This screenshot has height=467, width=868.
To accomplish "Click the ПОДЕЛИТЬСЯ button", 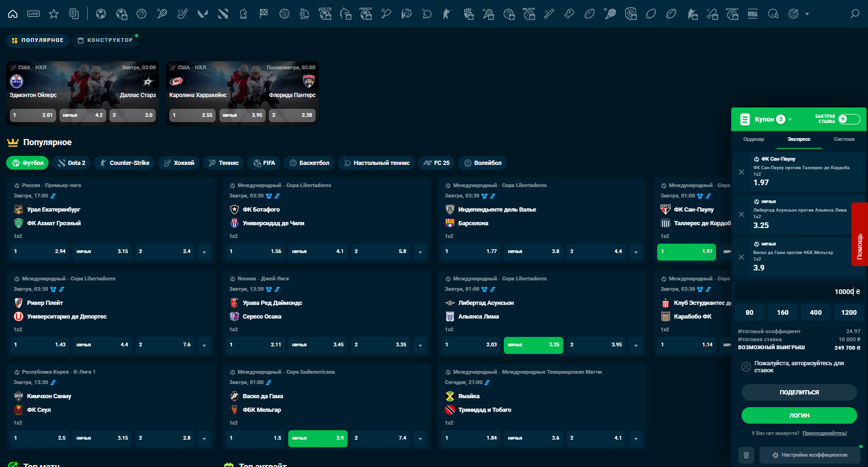I will [x=799, y=392].
